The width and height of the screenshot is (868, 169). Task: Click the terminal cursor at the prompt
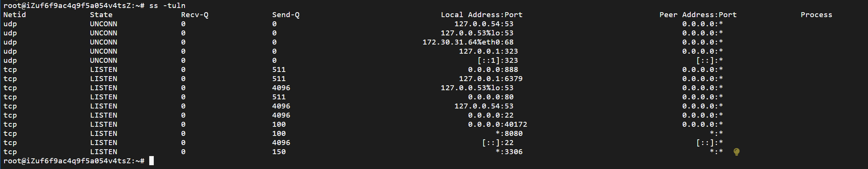click(152, 161)
